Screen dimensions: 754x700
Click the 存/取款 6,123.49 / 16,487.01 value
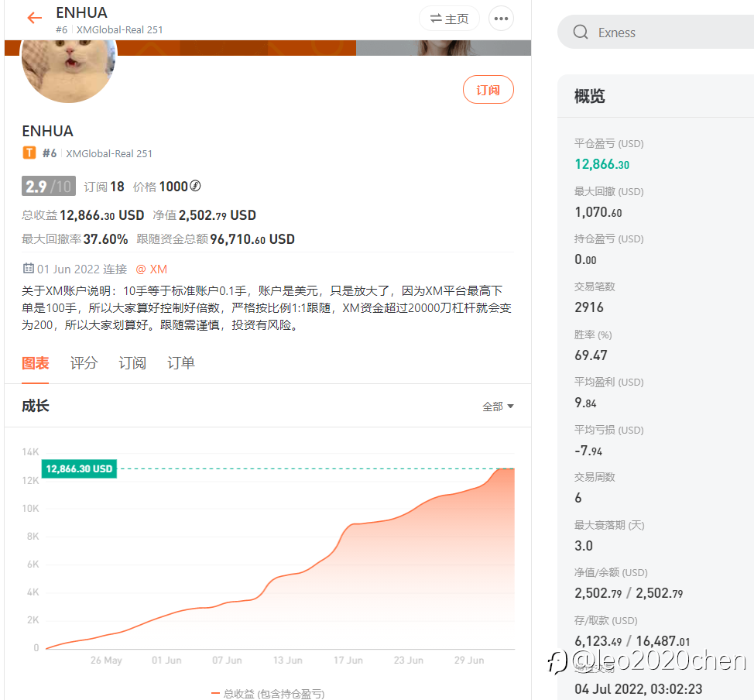[x=632, y=641]
